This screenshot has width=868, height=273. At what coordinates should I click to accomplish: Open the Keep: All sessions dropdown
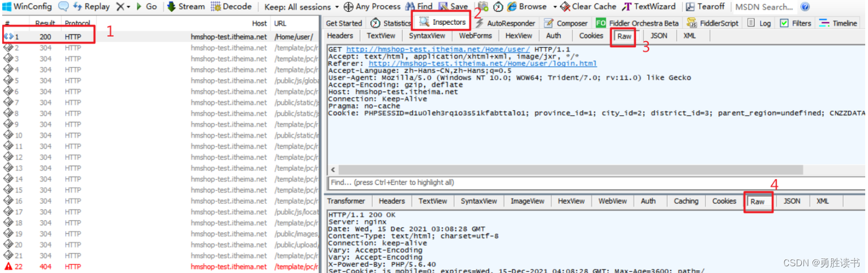tap(302, 7)
